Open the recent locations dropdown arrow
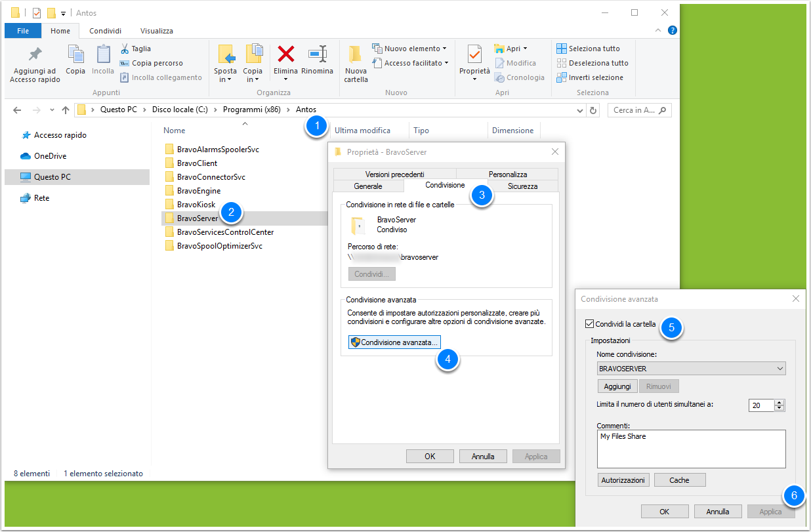Screen dimensions: 811x532 pos(52,110)
